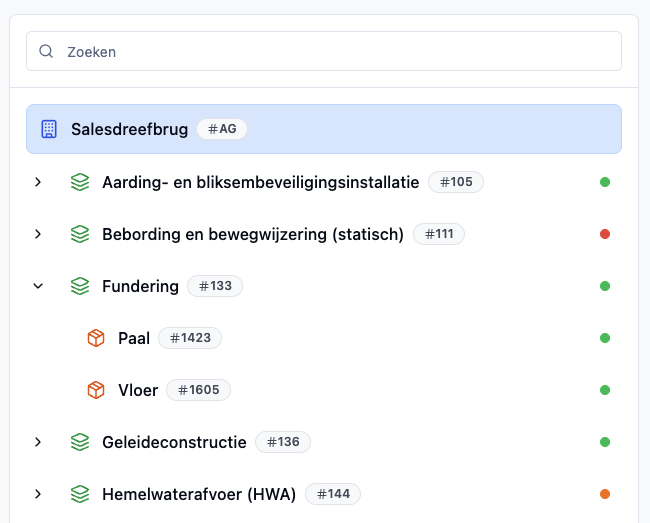Click the orange cube icon of Vloer
650x523 pixels.
[x=96, y=390]
